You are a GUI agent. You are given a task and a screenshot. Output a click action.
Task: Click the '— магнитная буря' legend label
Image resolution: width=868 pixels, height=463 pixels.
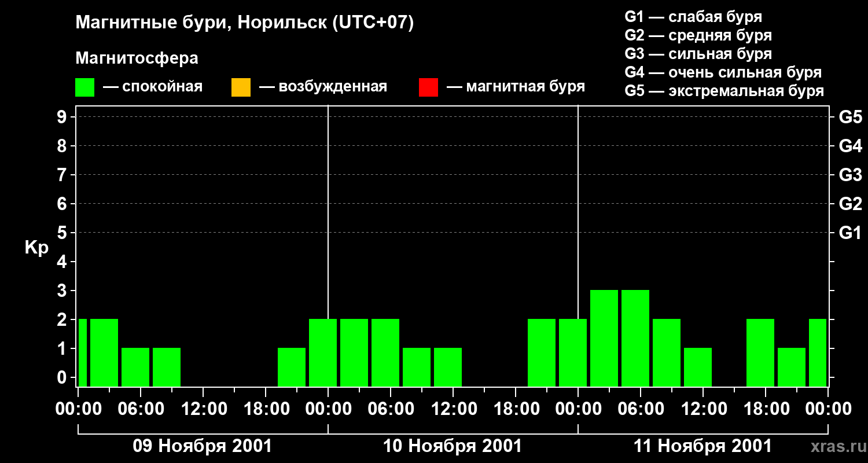click(516, 87)
